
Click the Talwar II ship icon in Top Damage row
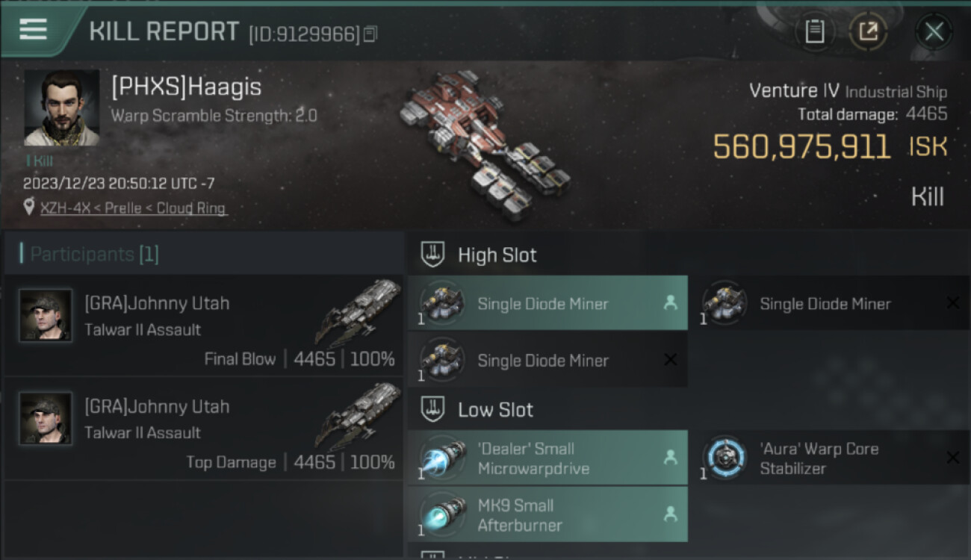click(359, 417)
